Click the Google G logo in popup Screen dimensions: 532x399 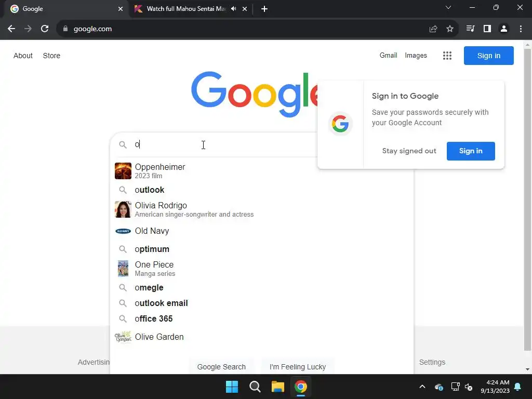coord(340,124)
